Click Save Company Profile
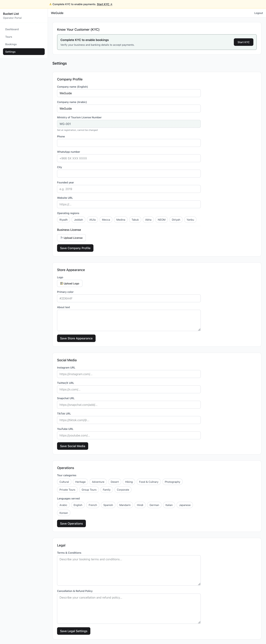This screenshot has height=644, width=266. [x=75, y=248]
